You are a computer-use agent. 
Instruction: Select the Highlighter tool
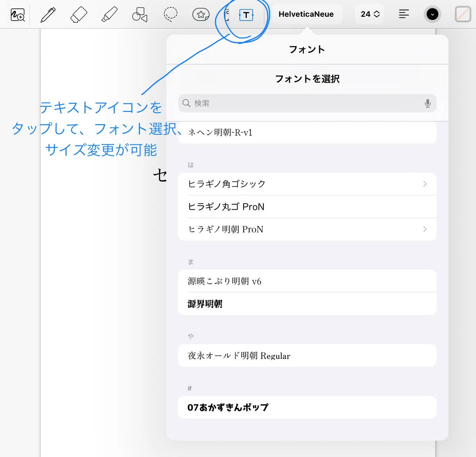click(109, 15)
